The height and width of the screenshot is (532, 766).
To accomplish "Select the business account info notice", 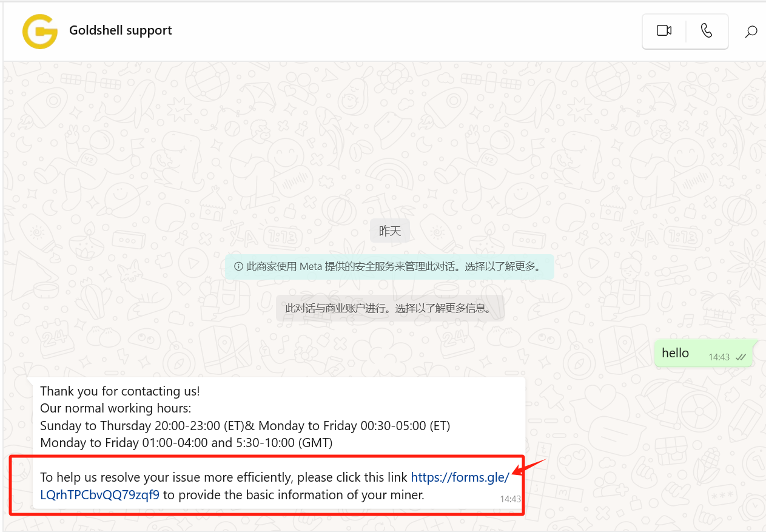I will 389,308.
